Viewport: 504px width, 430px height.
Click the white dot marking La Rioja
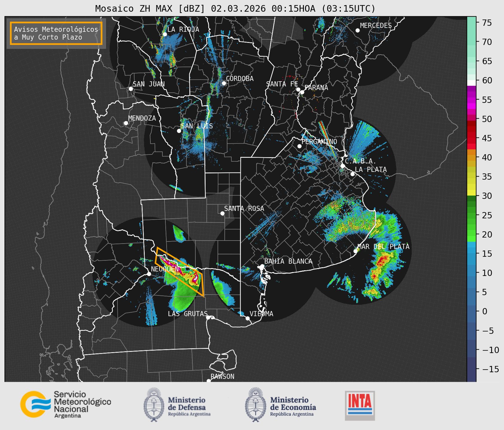[x=165, y=34]
